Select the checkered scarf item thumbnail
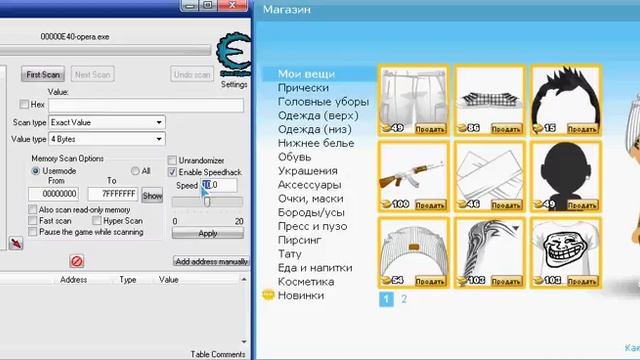This screenshot has width=640, height=360. [x=489, y=100]
